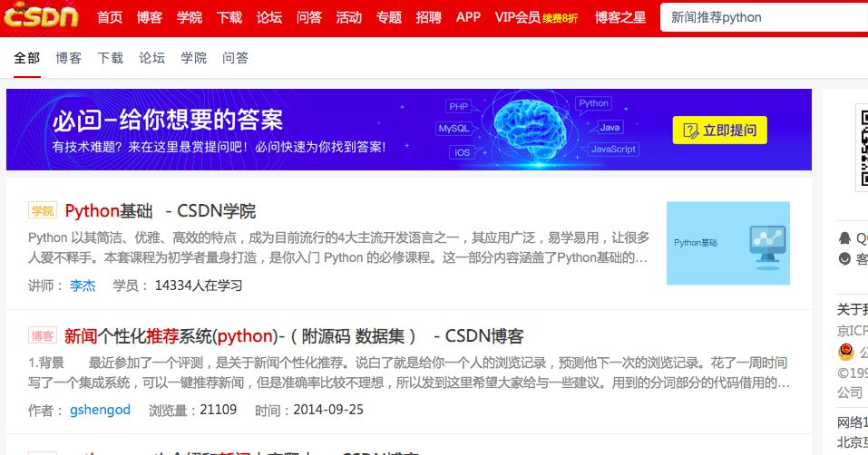Click the brain illustration in banner
The height and width of the screenshot is (455, 868).
(530, 131)
